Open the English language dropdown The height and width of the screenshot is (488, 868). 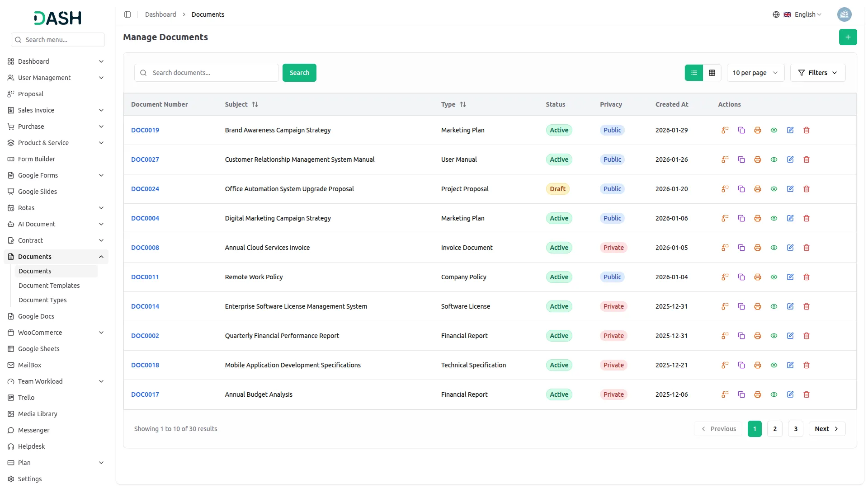click(805, 14)
